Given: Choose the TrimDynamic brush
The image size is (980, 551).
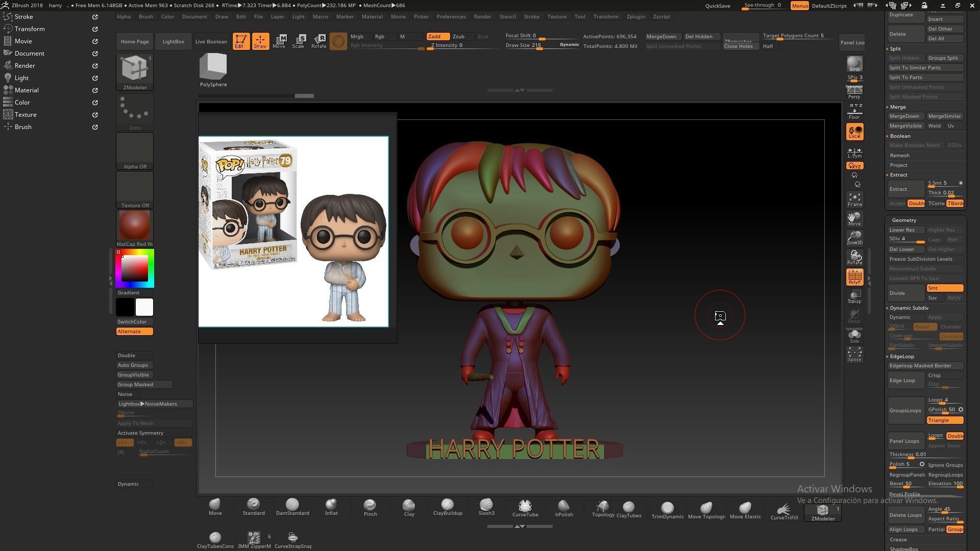Looking at the screenshot, I should (667, 510).
